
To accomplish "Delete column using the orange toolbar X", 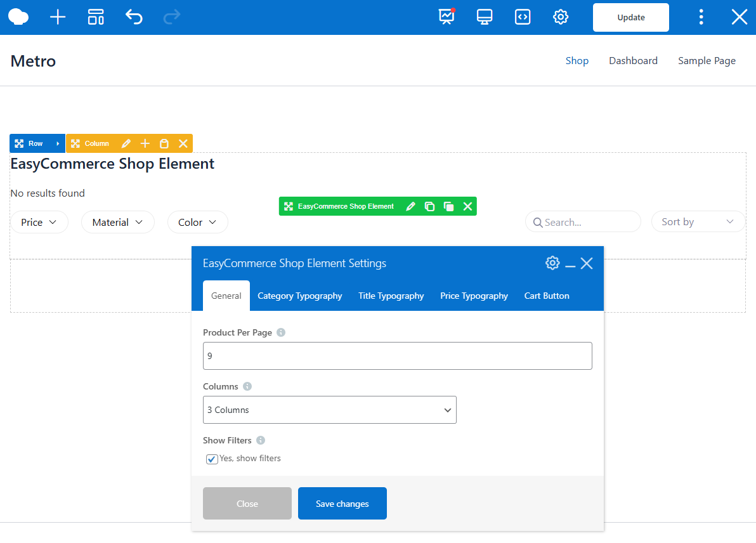I will 183,143.
